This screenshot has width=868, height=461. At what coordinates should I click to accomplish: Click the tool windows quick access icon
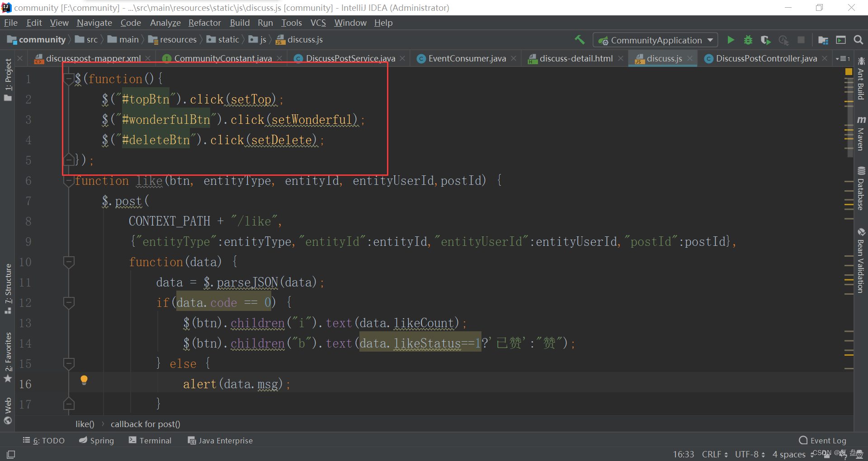11,454
